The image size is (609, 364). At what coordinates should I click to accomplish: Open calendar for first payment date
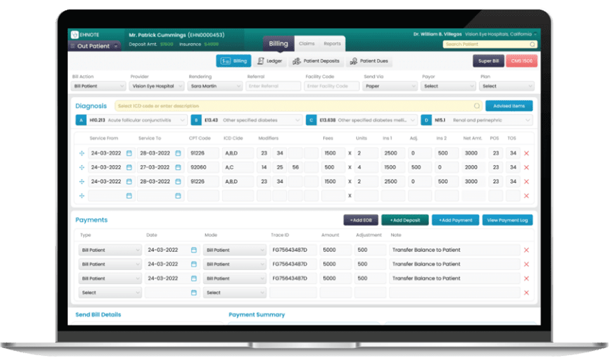click(194, 250)
